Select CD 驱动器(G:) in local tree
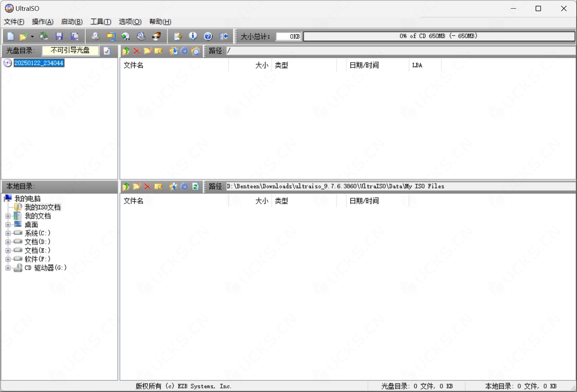The height and width of the screenshot is (392, 577). (45, 268)
